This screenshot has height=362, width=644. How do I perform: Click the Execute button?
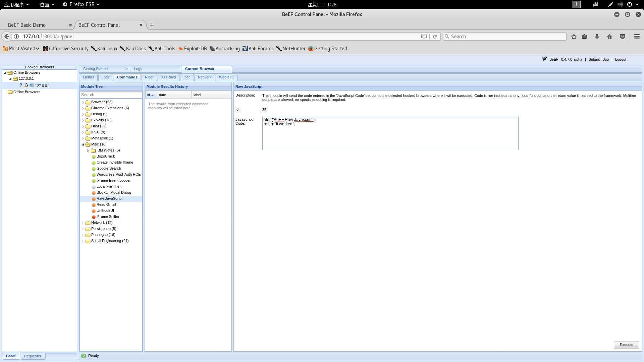pos(626,345)
